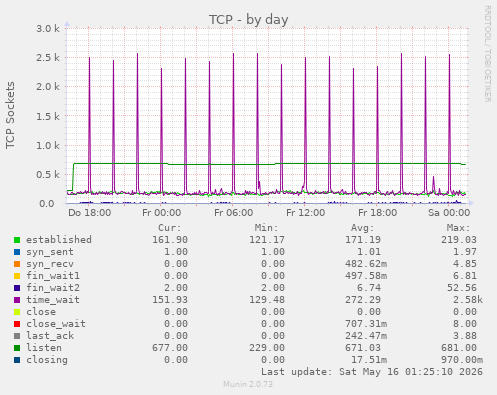Click established minimum value 121.17
The image size is (497, 395).
coord(267,240)
